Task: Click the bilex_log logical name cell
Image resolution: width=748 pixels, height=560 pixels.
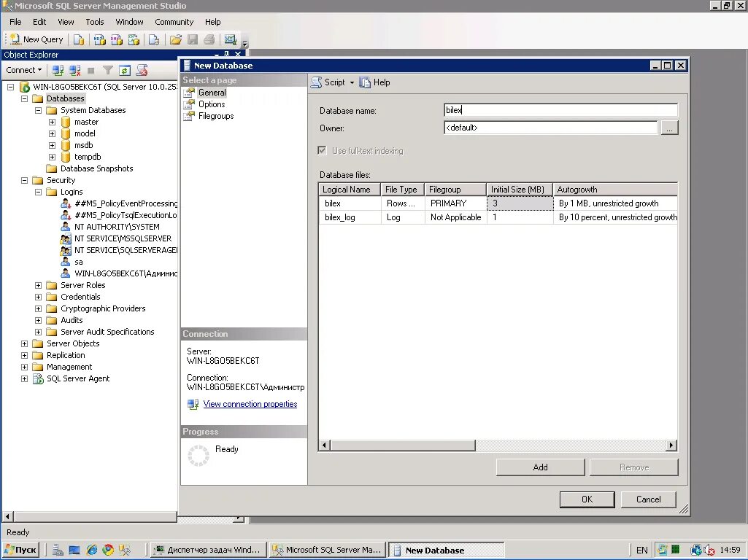Action: tap(350, 217)
